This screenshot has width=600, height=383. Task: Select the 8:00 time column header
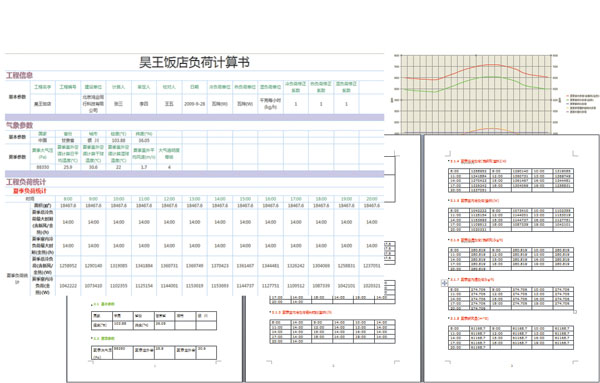pos(68,199)
